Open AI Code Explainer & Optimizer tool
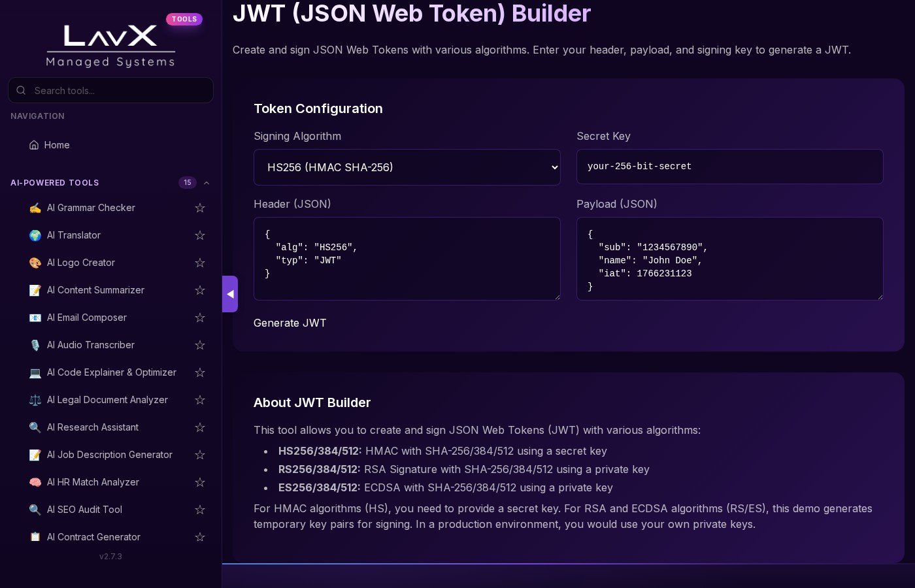Image resolution: width=915 pixels, height=588 pixels. 111,372
